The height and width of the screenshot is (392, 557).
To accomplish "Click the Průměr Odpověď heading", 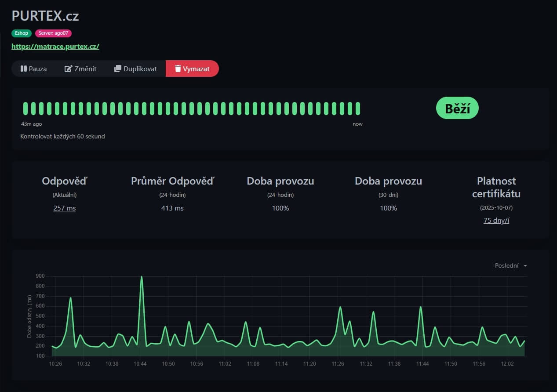I will click(172, 181).
